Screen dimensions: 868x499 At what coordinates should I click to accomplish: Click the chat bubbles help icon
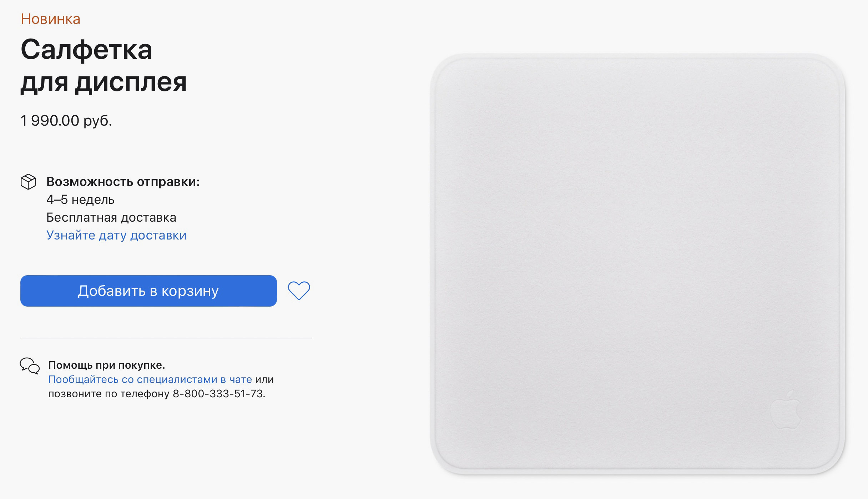click(x=30, y=366)
